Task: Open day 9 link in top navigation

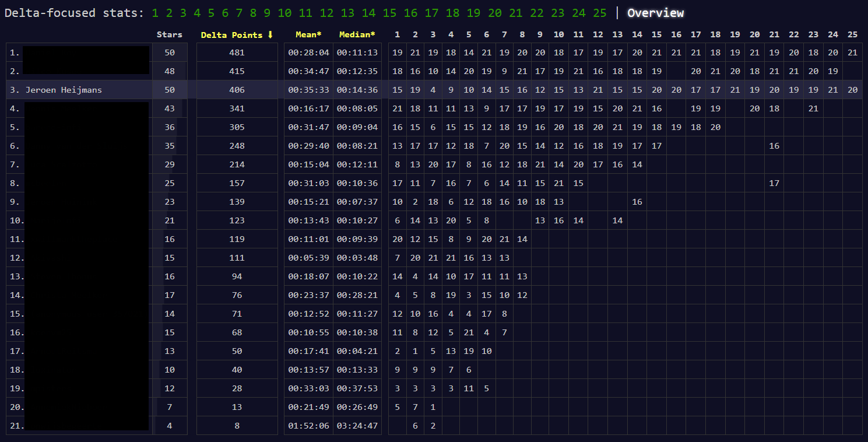Action: (x=267, y=13)
